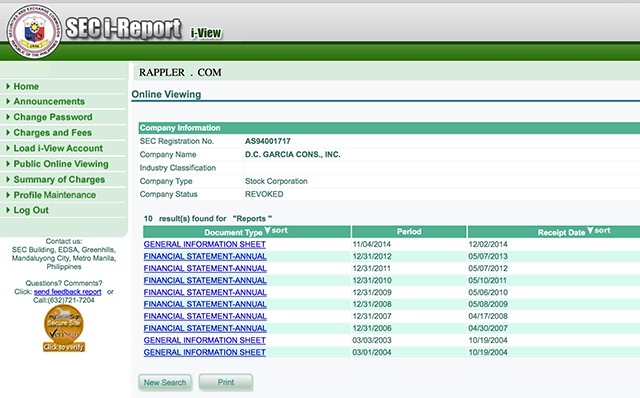
Task: Click the i-View label in header
Action: pos(206,33)
